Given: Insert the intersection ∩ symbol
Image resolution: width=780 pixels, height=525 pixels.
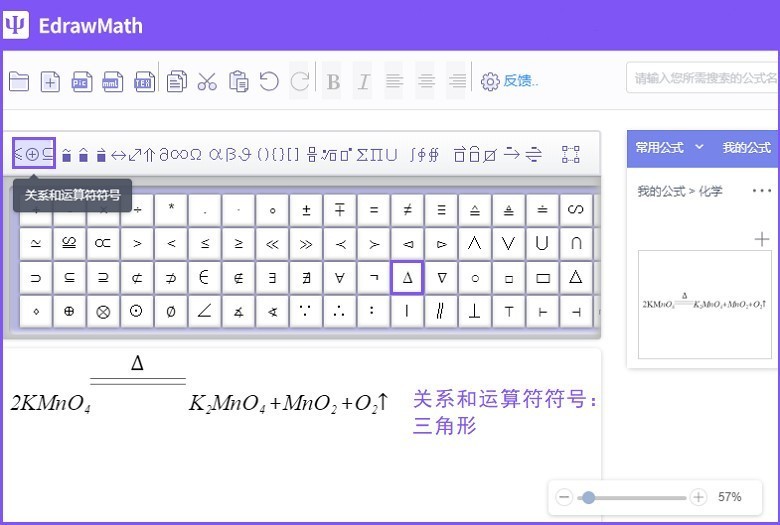Looking at the screenshot, I should click(x=576, y=243).
